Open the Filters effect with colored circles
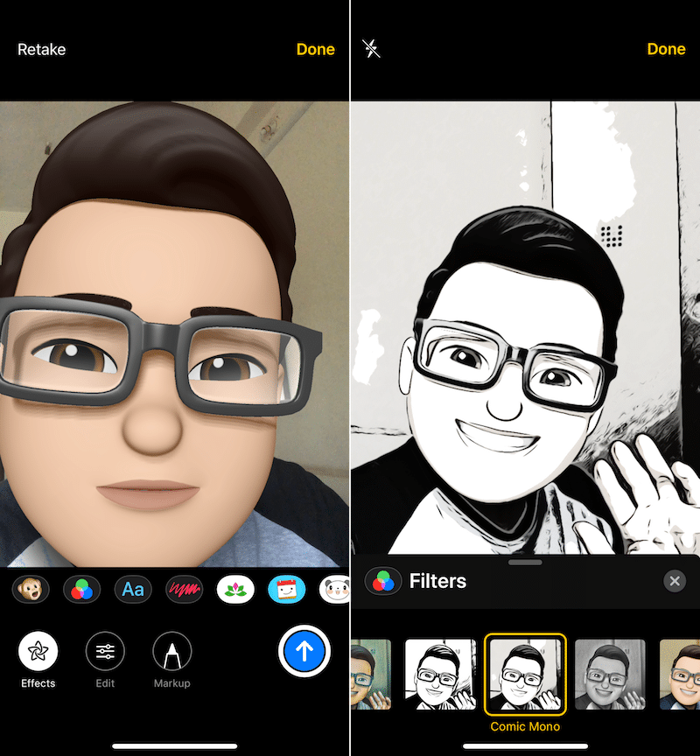The image size is (700, 756). pyautogui.click(x=81, y=590)
